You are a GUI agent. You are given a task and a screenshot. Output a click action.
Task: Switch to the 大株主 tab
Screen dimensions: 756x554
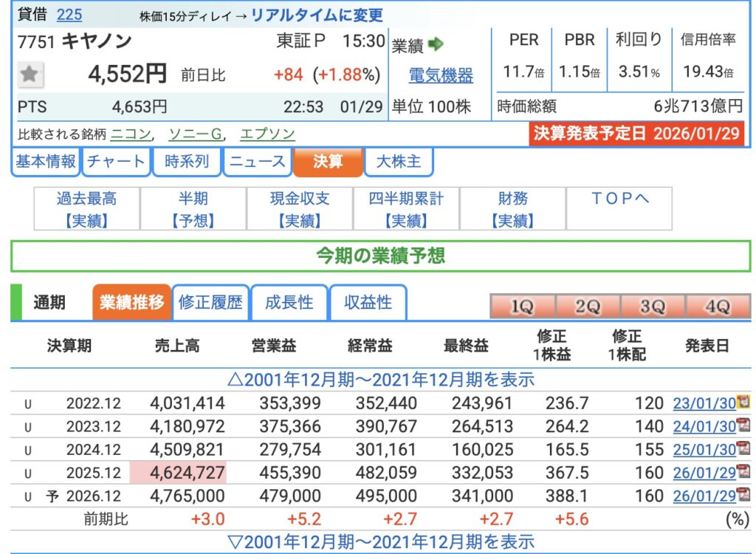coord(398,162)
